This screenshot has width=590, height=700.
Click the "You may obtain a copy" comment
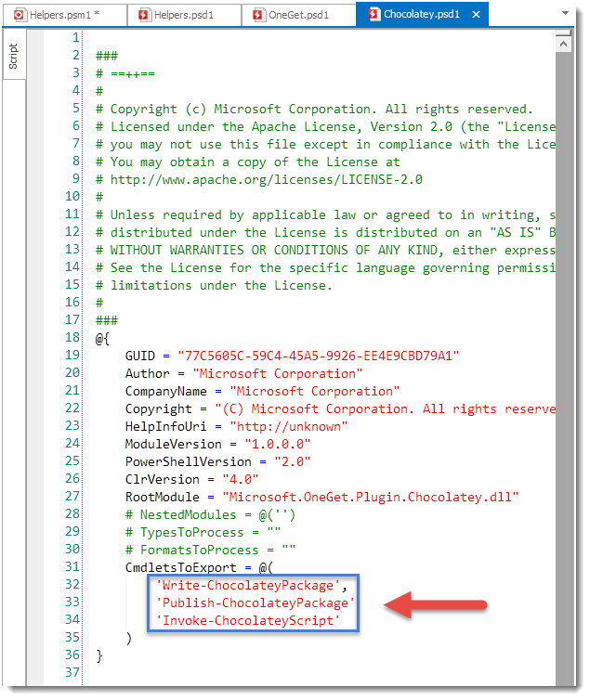248,162
